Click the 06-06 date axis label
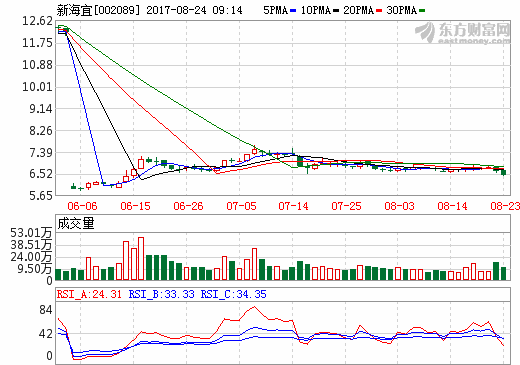 [82, 206]
